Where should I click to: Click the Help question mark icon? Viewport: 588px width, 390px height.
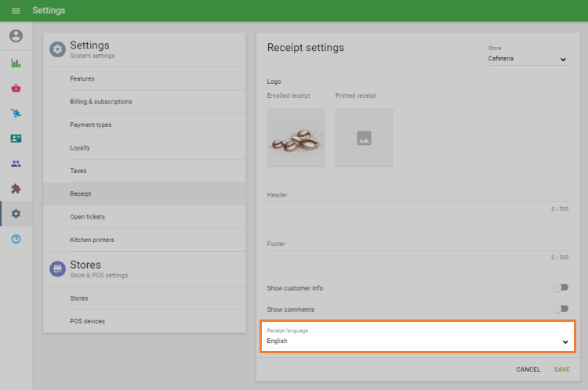coord(16,238)
